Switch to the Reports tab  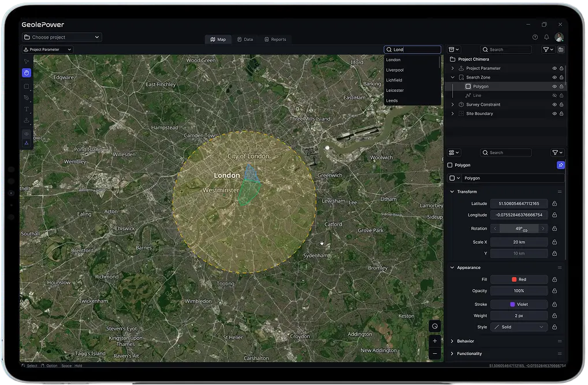coord(276,39)
